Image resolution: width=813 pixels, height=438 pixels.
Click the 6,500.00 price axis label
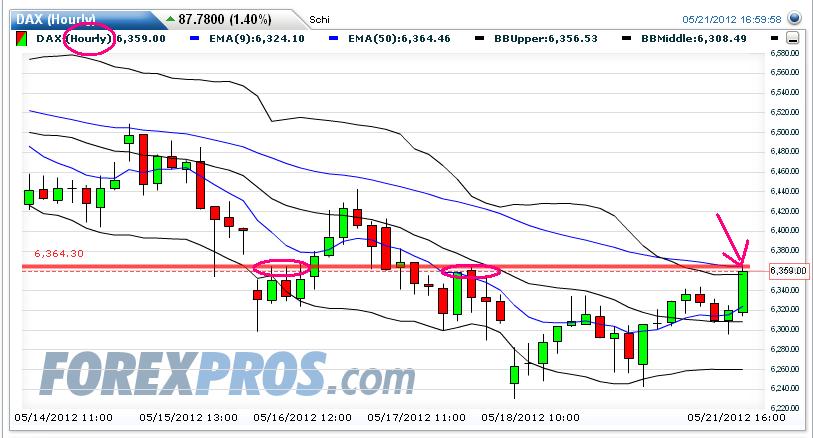(784, 132)
